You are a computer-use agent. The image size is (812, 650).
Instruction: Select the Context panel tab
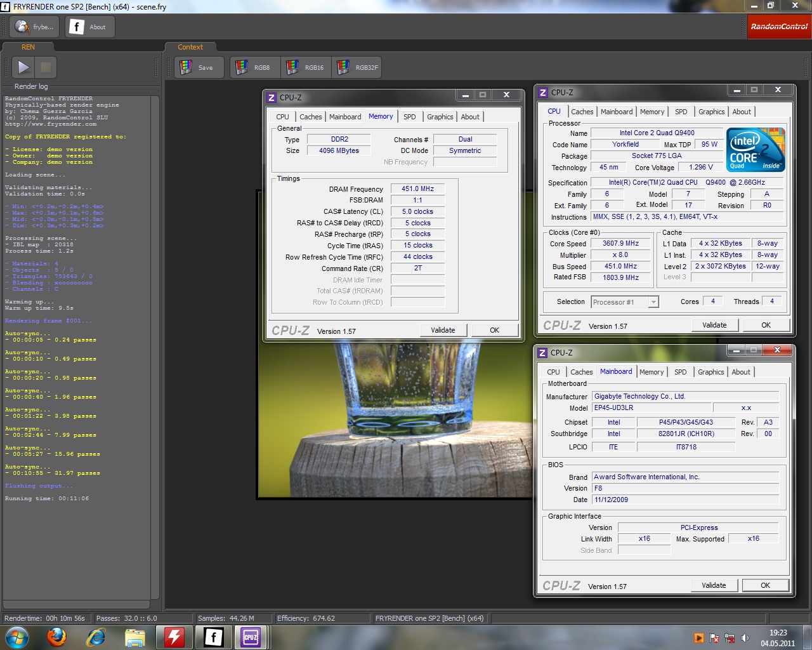click(190, 47)
